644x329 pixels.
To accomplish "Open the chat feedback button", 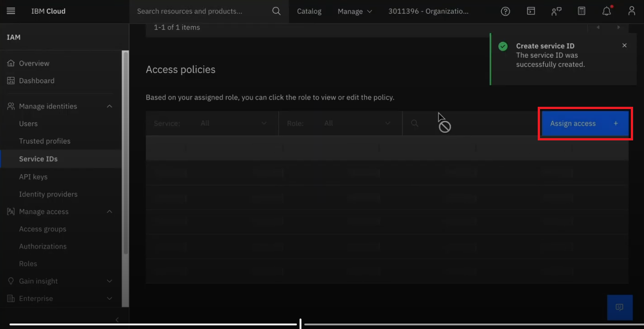I will coord(619,307).
